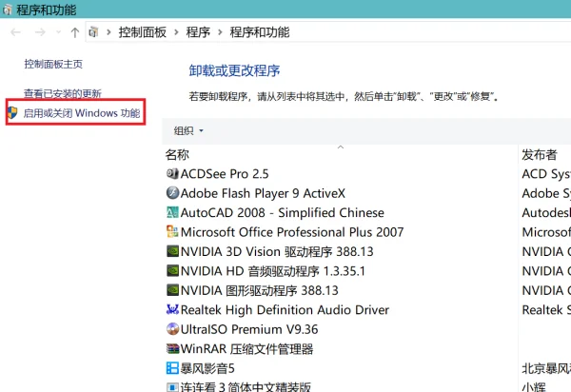Select the 暴风影音5 entry
The height and width of the screenshot is (392, 571).
207,368
